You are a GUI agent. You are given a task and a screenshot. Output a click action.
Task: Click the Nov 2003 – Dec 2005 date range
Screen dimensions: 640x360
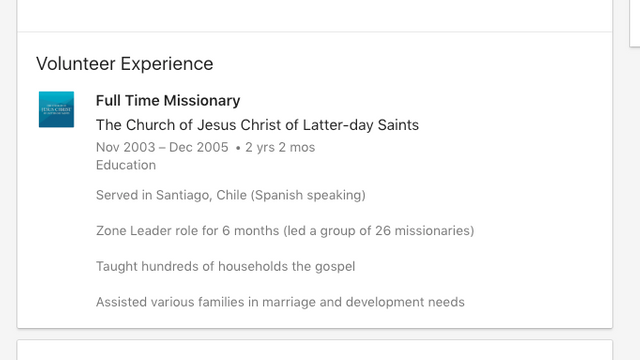coord(162,147)
